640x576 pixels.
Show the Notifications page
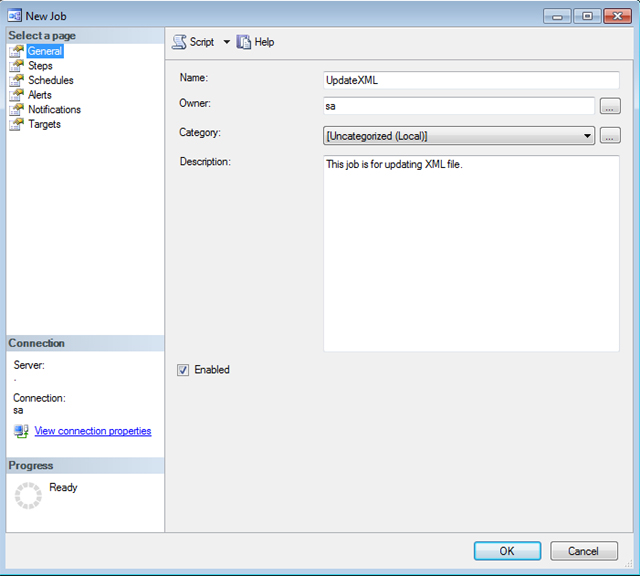pos(54,110)
